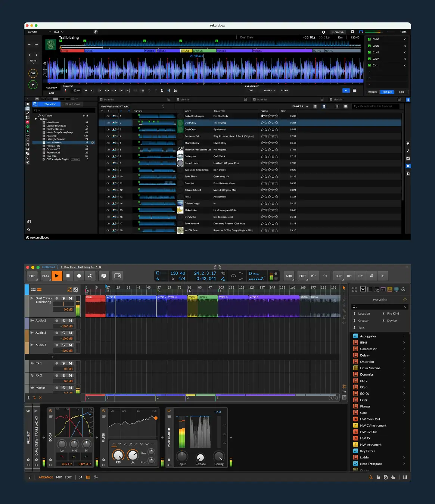Toggle the Peak Limiter power button
The width and height of the screenshot is (435, 504).
(x=169, y=411)
